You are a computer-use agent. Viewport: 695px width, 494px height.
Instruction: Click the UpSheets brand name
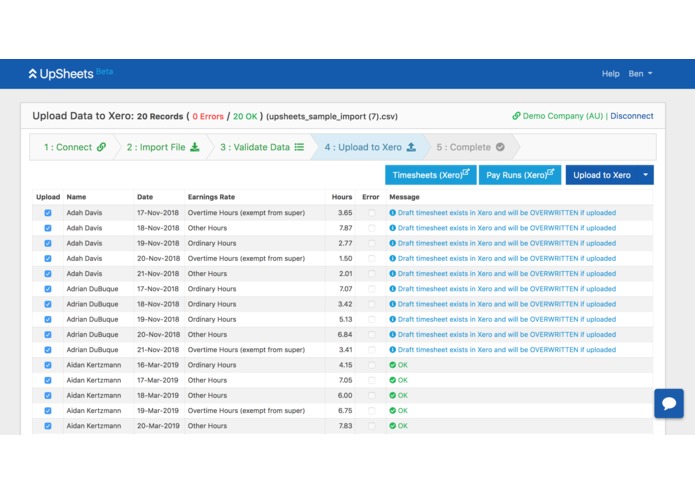(x=66, y=74)
